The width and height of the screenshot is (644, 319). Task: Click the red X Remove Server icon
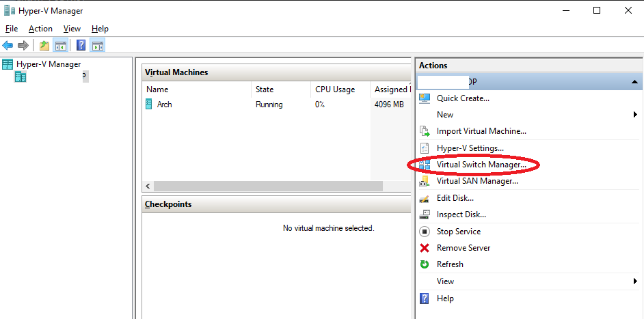click(425, 248)
